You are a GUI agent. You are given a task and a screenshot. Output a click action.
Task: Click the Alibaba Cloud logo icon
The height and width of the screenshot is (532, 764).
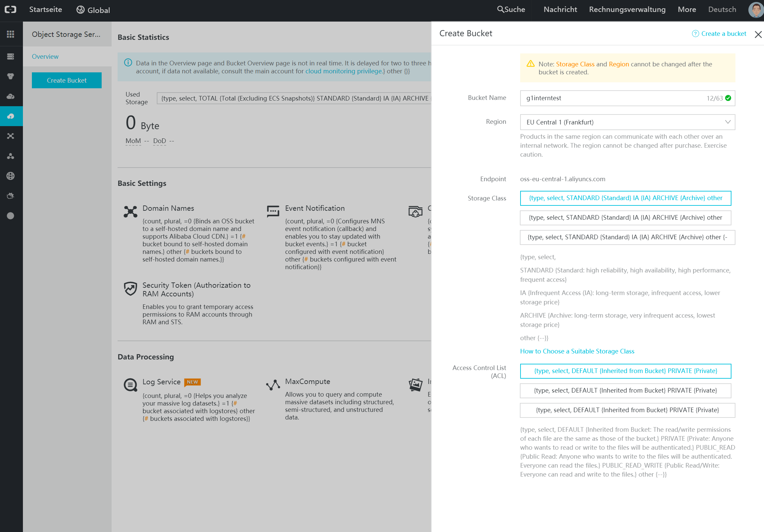coord(11,10)
